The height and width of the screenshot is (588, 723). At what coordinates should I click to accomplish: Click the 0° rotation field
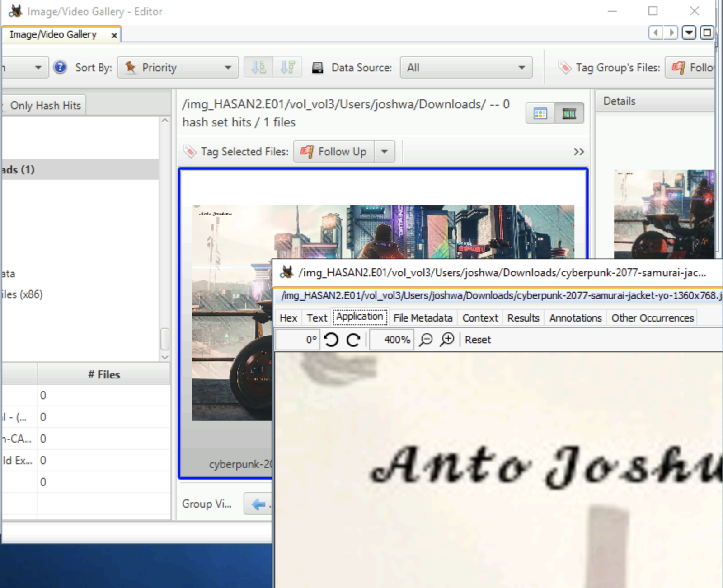coord(298,340)
